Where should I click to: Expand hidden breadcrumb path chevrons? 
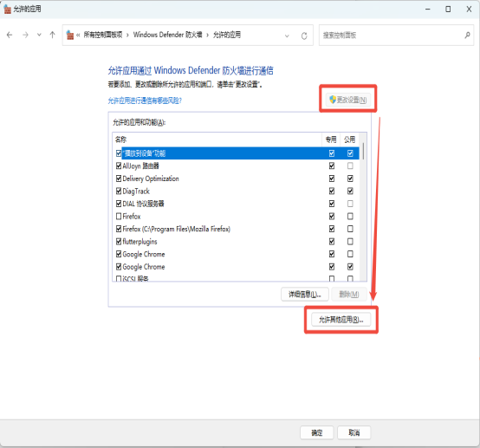click(x=78, y=36)
